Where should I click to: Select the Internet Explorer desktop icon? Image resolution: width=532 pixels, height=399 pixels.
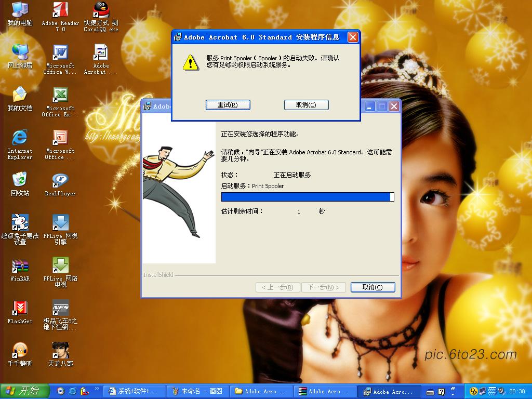point(20,145)
